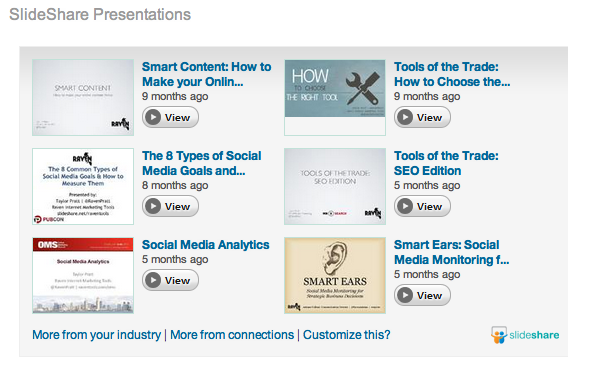Click 'Smart Ears: Social Media Monitoring f...' title

(452, 252)
